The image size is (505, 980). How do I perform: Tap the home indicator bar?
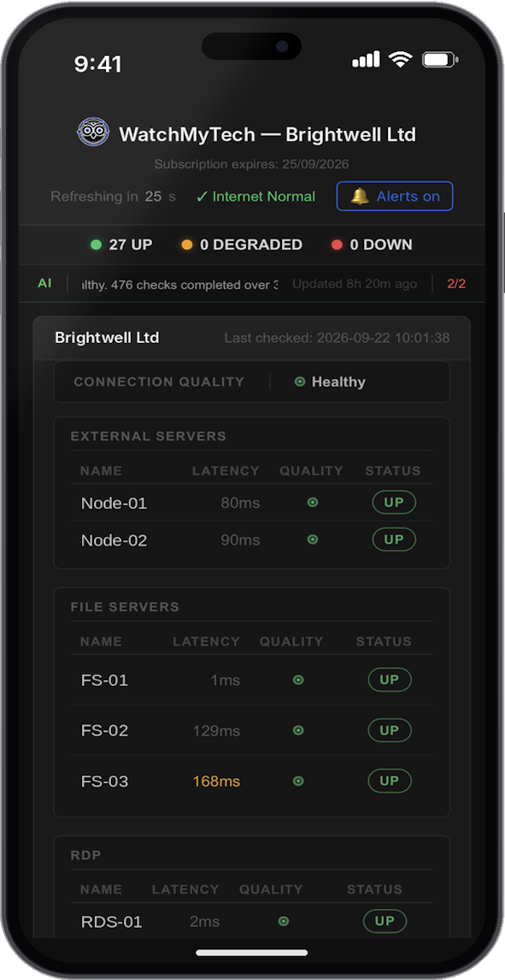[252, 953]
